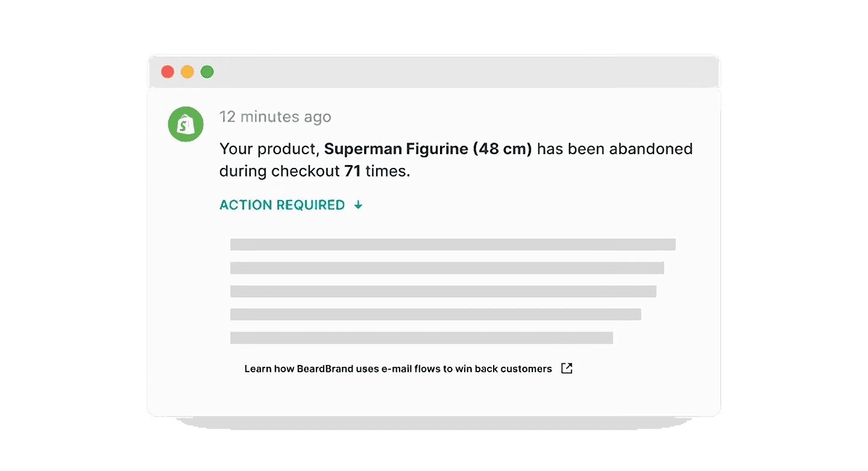Screen dimensions: 868x471
Task: Click the second gray placeholder line
Action: (x=447, y=268)
